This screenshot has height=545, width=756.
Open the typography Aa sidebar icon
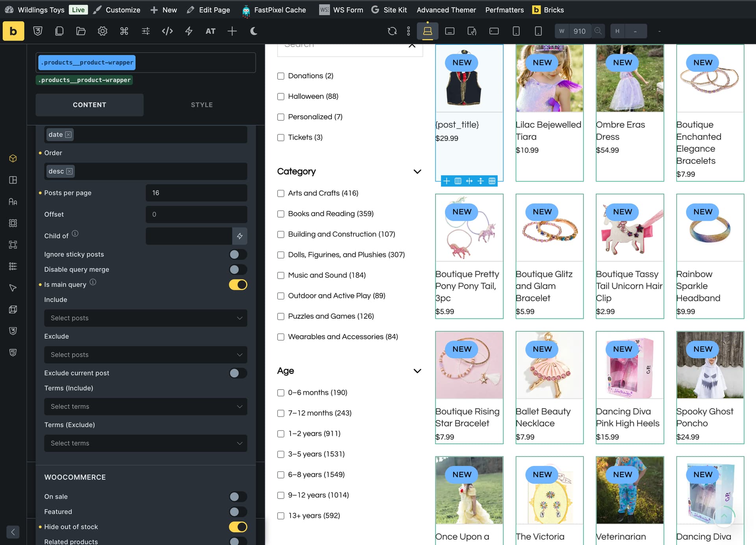click(13, 201)
